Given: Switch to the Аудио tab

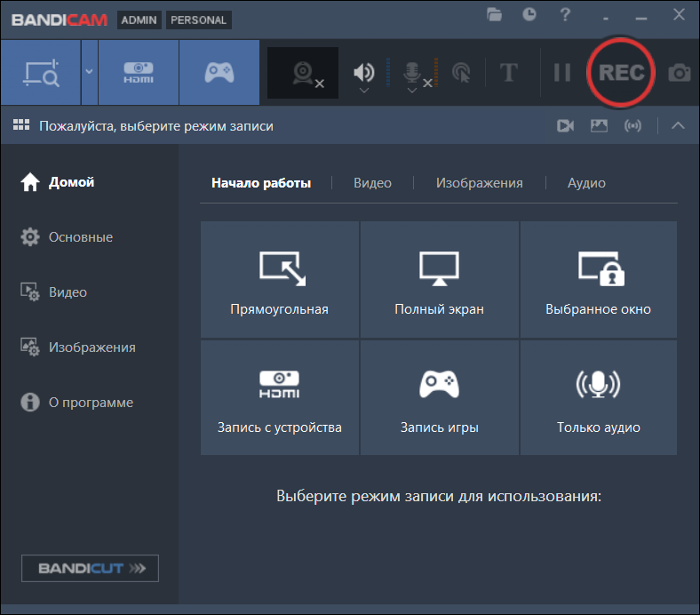Looking at the screenshot, I should click(586, 183).
